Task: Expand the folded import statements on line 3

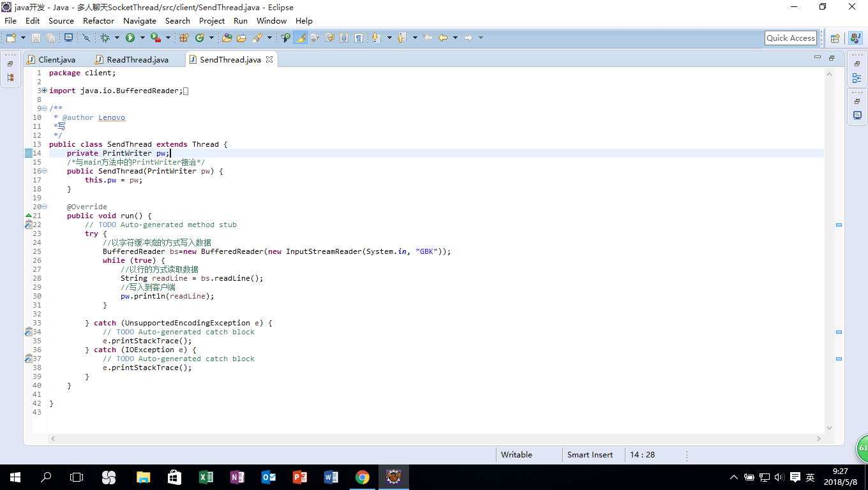Action: 44,91
